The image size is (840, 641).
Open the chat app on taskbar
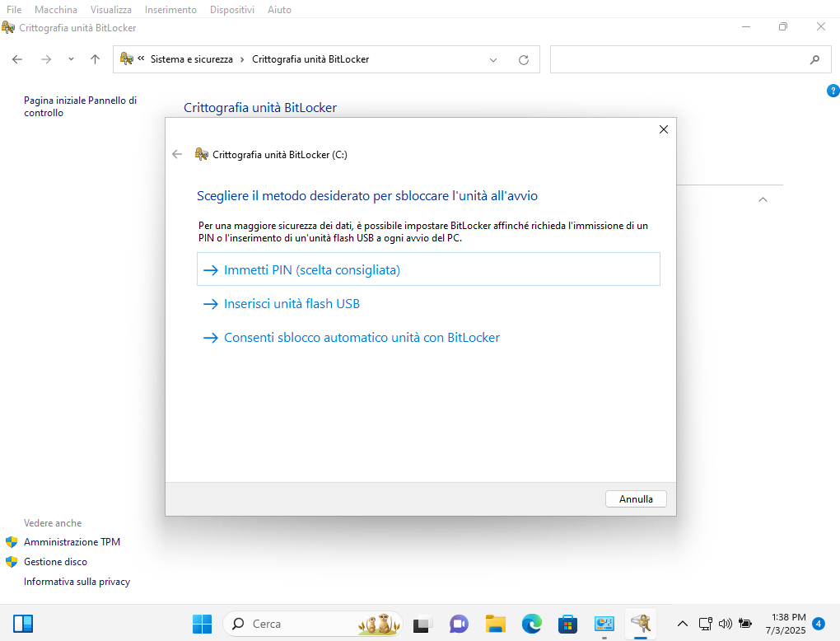459,624
